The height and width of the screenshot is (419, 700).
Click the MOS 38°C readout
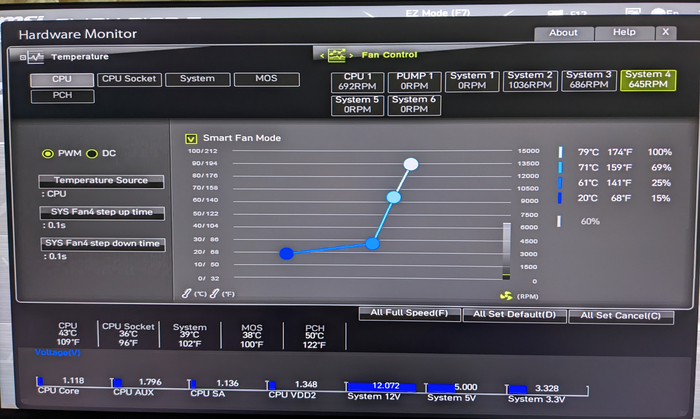coord(252,336)
